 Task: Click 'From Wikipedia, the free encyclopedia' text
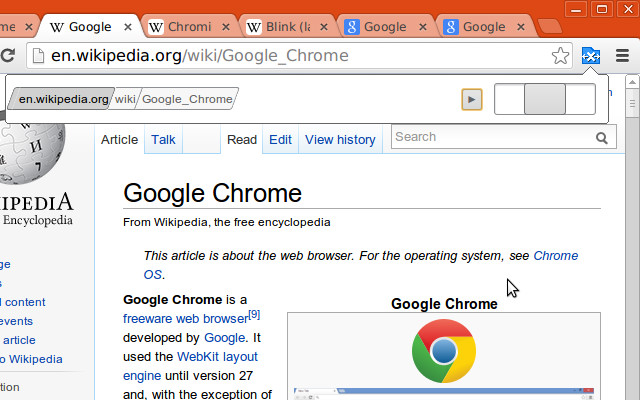tap(227, 222)
